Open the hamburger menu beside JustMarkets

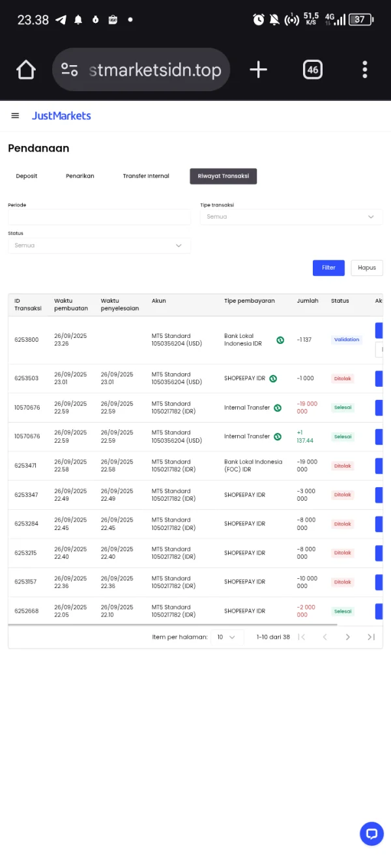click(x=16, y=116)
